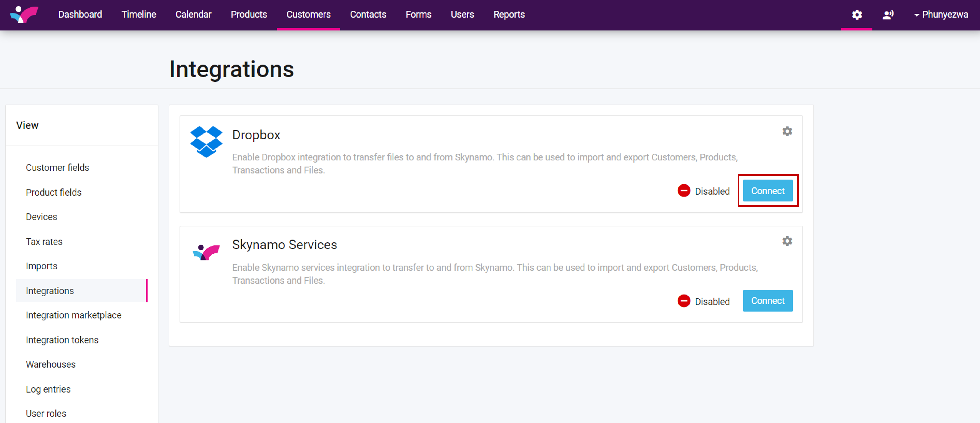Navigate to Integration tokens

(62, 340)
